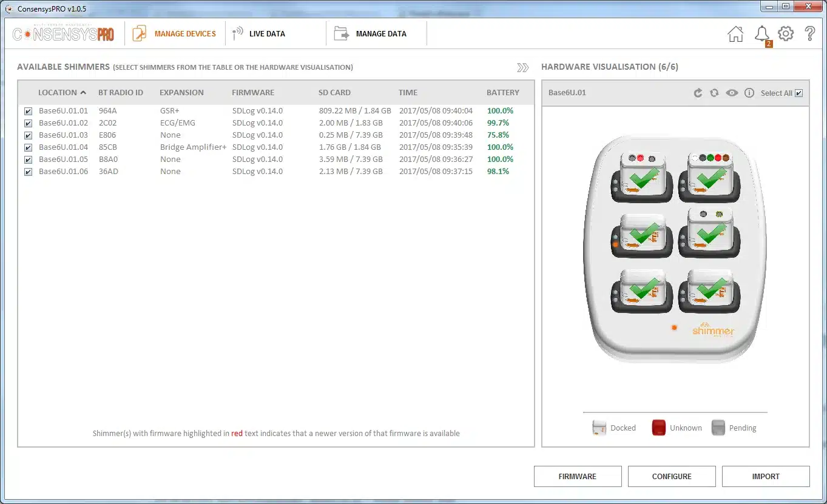Select the top-right docked Shimmer in the visualisation
Image resolution: width=827 pixels, height=504 pixels.
(x=709, y=177)
